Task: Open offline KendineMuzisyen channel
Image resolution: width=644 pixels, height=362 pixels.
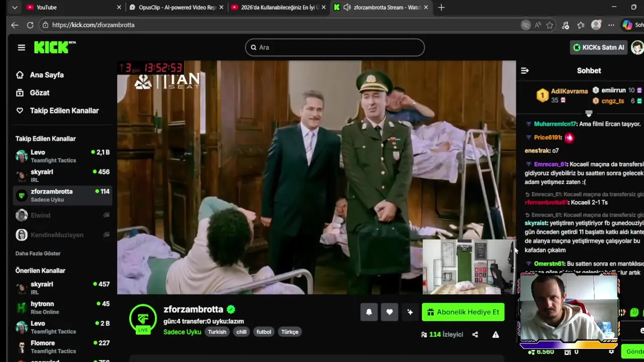Action: click(x=62, y=235)
